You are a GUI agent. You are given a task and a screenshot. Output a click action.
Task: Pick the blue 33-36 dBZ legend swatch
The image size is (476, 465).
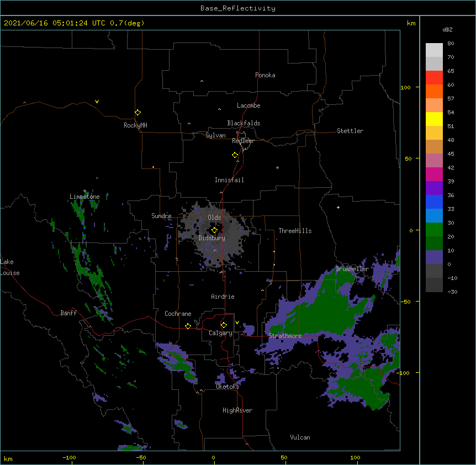[x=434, y=202]
